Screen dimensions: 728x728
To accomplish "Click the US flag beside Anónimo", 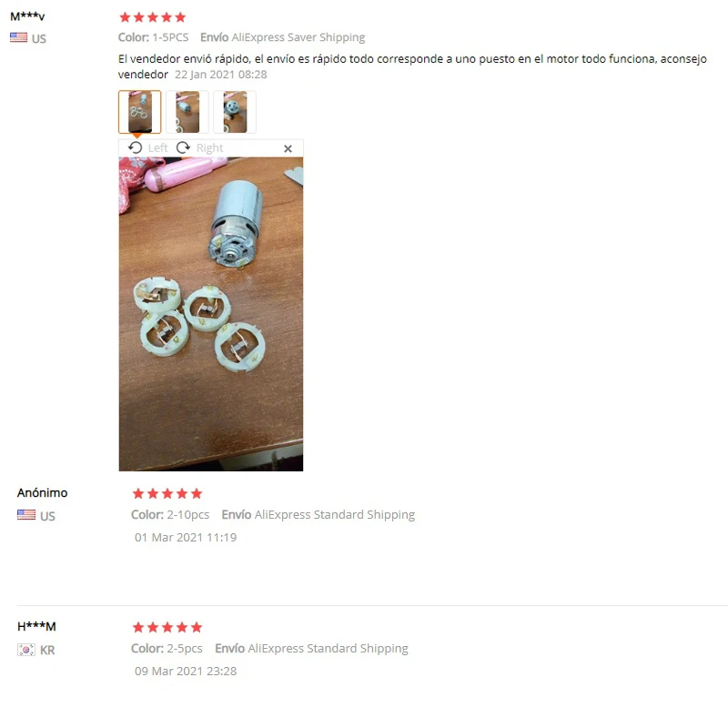I will click(26, 514).
